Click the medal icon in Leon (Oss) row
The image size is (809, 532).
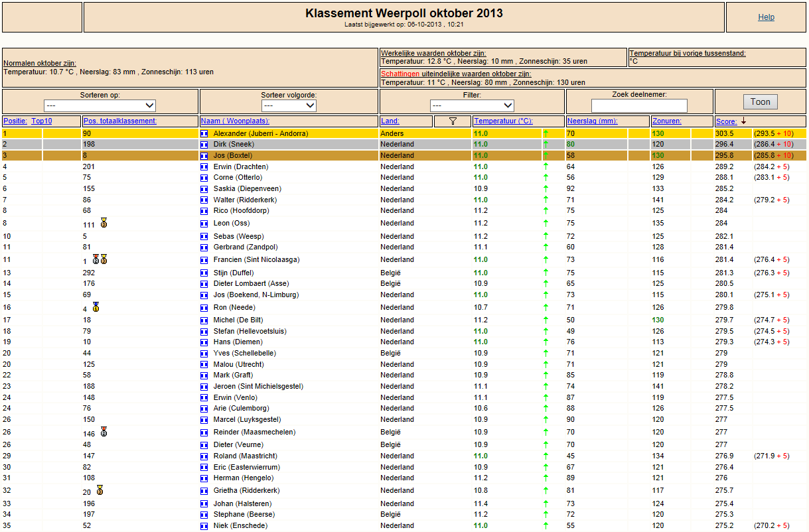click(104, 222)
